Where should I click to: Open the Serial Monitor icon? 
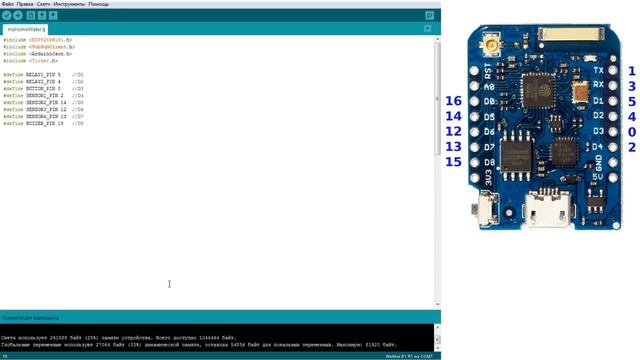tap(429, 16)
